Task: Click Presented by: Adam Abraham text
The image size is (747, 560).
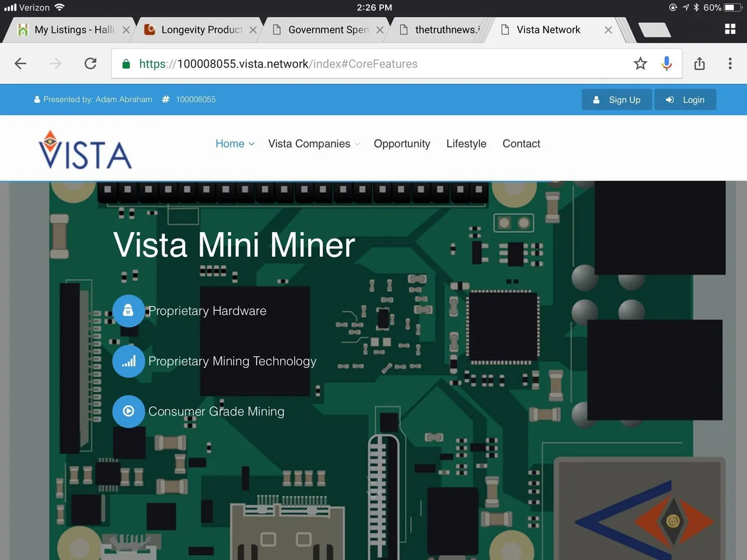Action: 97,99
